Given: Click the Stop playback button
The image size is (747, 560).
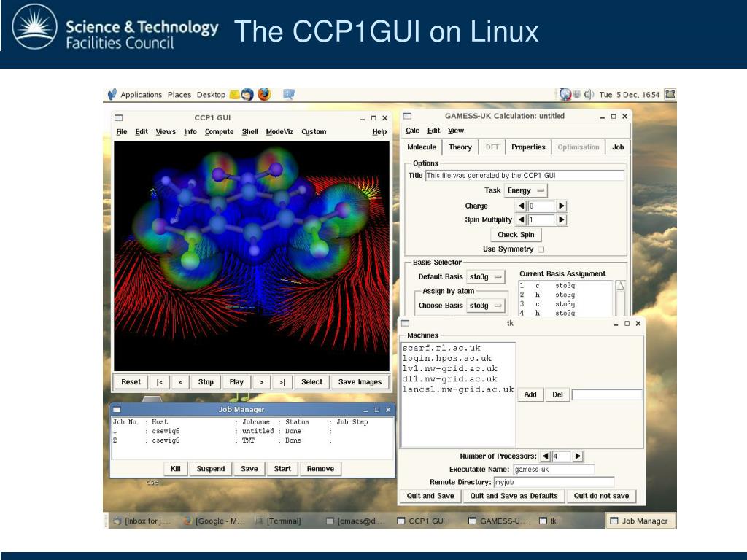Looking at the screenshot, I should click(x=206, y=382).
